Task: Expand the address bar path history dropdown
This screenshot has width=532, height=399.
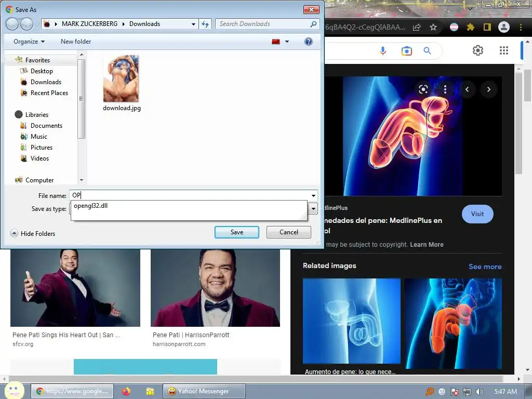Action: pos(193,24)
